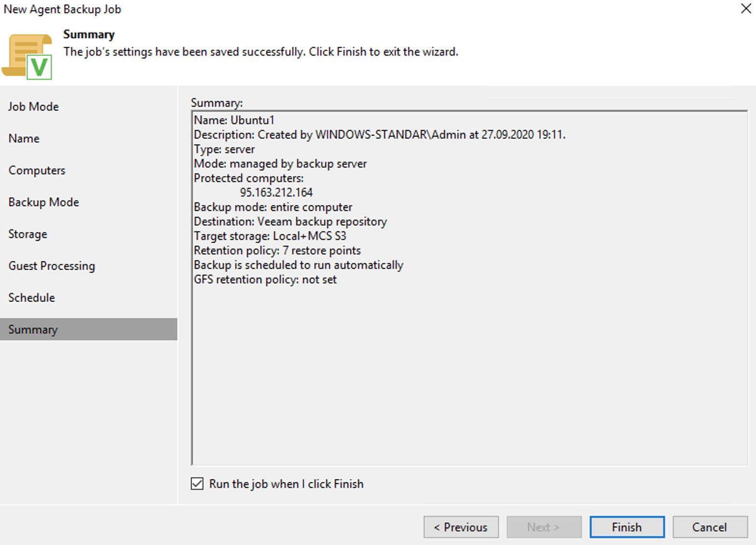Image resolution: width=756 pixels, height=545 pixels.
Task: Click Finish to exit the wizard
Action: click(x=627, y=527)
